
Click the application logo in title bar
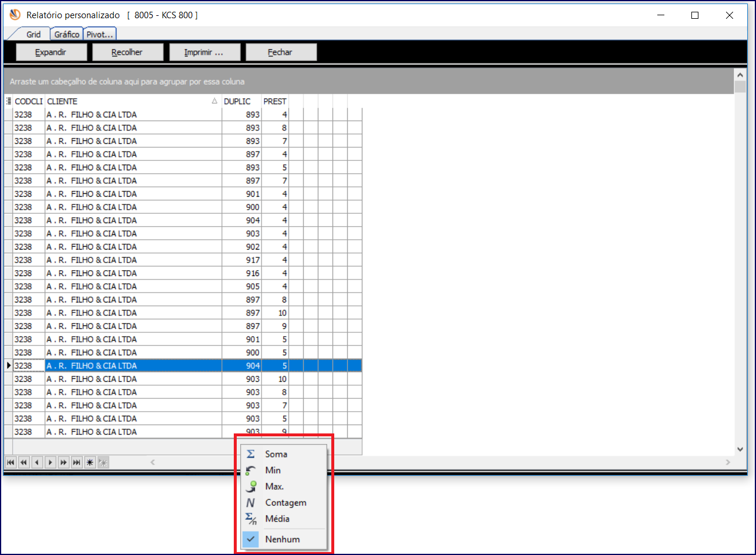click(15, 15)
